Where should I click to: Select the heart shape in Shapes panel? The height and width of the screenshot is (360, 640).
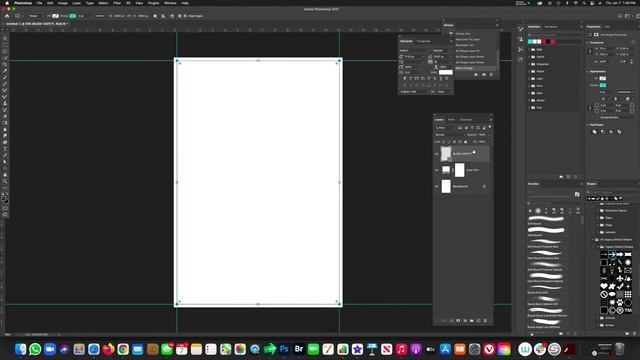[x=604, y=286]
